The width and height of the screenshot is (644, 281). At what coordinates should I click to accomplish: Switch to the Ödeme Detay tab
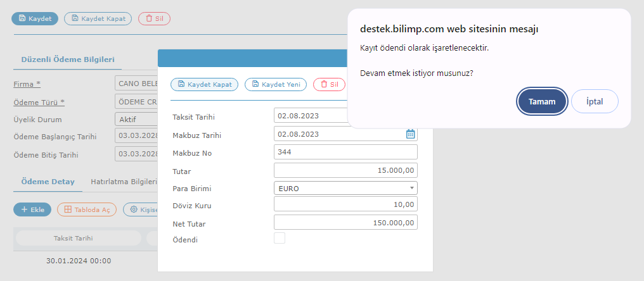coord(48,182)
